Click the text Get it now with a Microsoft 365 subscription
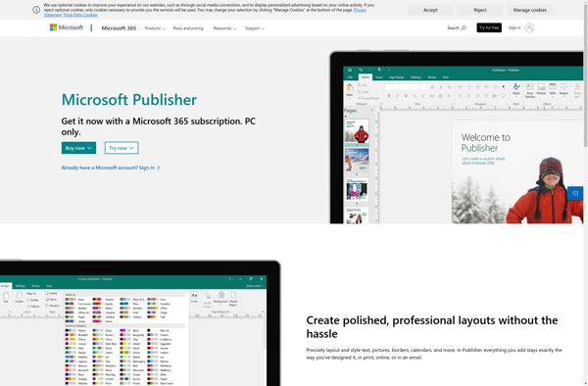This screenshot has width=588, height=386. (x=158, y=126)
